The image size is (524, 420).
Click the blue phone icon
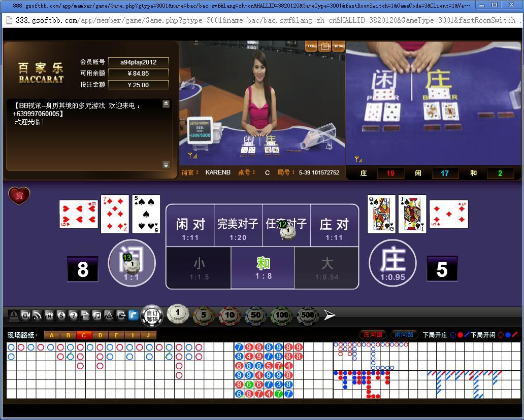click(x=133, y=316)
